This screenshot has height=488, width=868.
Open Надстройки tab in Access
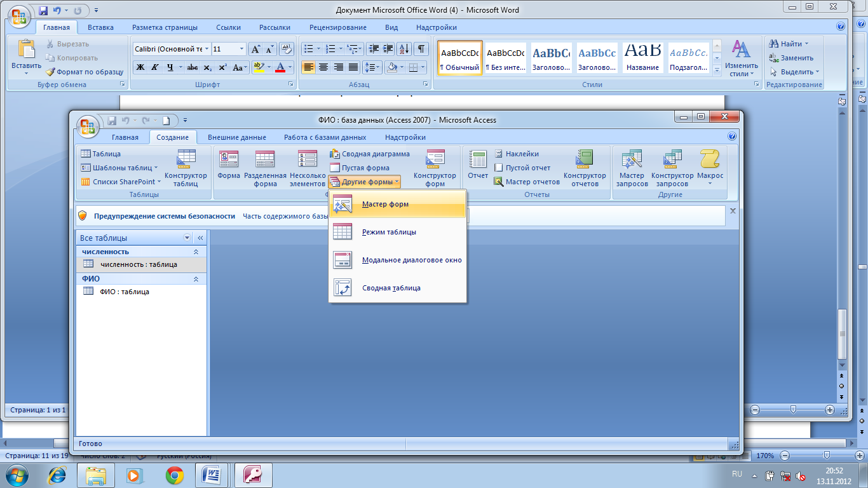coord(405,137)
